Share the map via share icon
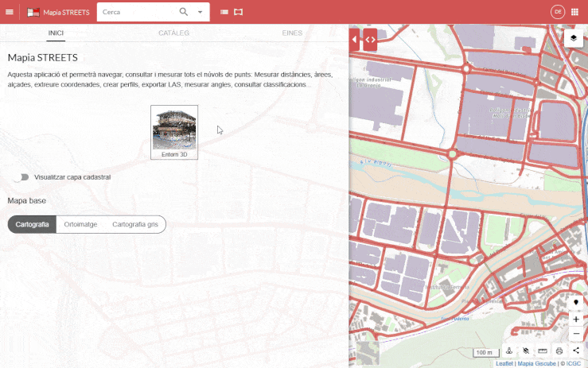Viewport: 588px width, 368px height. [576, 351]
